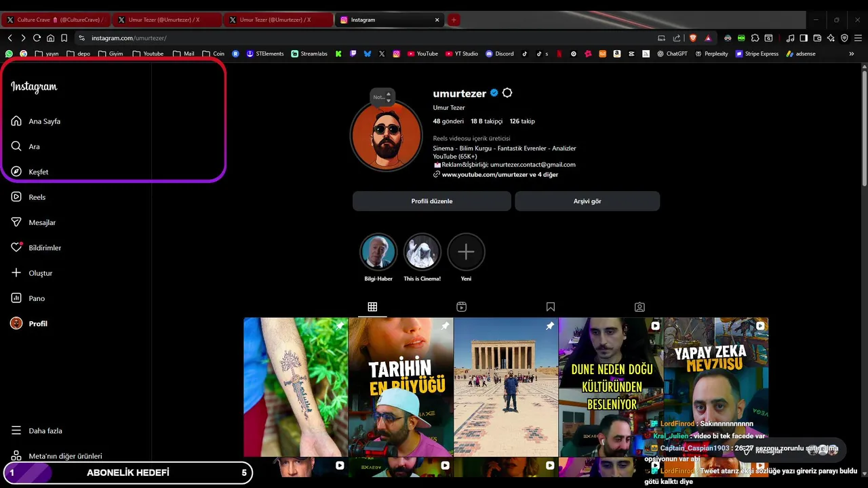Image resolution: width=868 pixels, height=488 pixels.
Task: Open the yayın bookmarks folder
Action: (47, 54)
